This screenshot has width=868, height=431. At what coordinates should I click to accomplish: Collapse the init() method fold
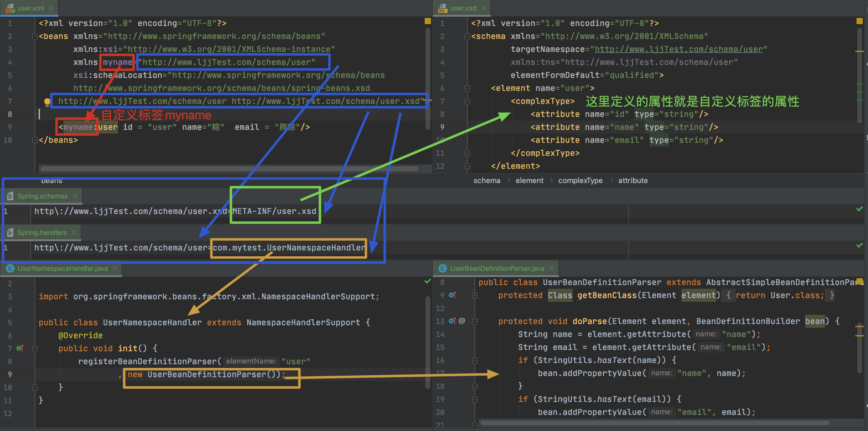point(35,348)
